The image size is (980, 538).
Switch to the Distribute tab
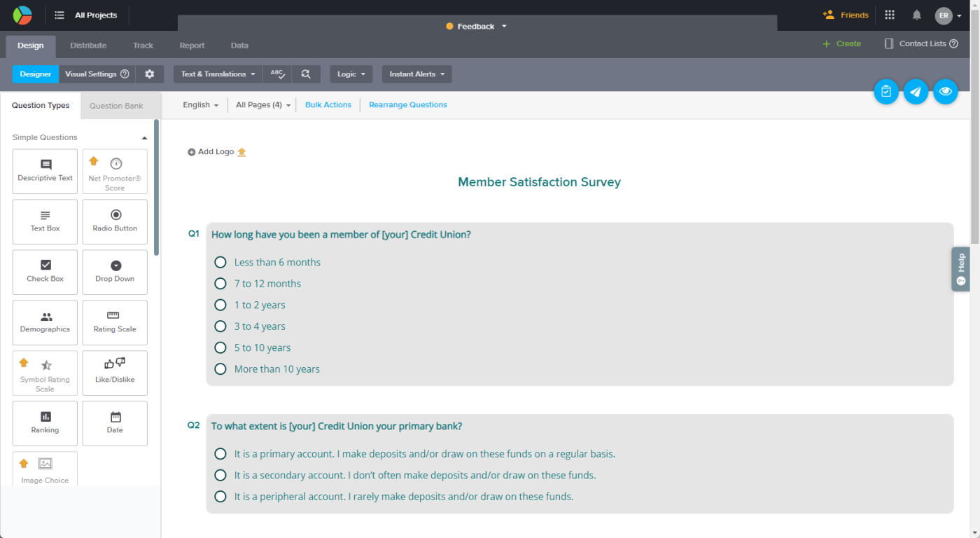point(88,46)
